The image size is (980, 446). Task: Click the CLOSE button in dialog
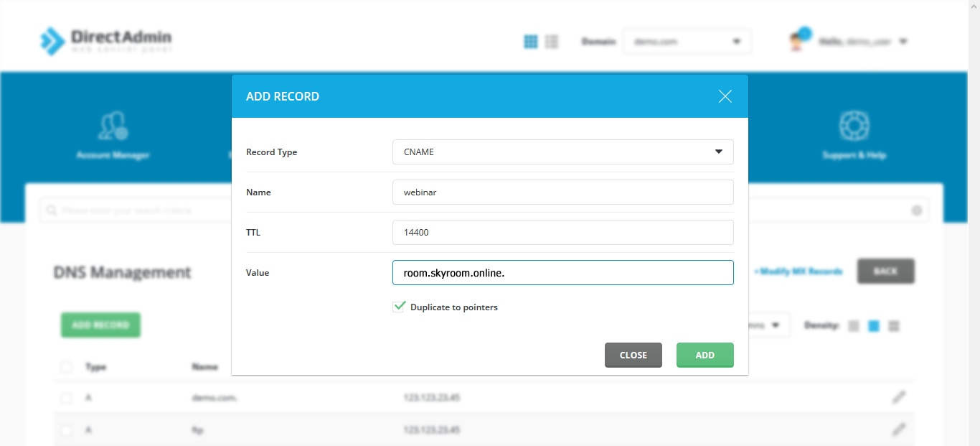(633, 355)
